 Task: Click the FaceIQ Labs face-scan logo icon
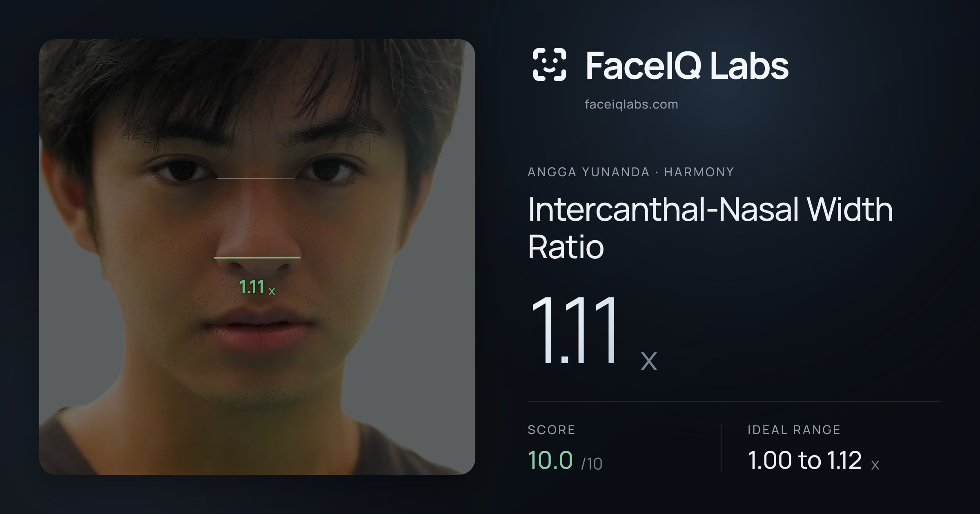549,64
